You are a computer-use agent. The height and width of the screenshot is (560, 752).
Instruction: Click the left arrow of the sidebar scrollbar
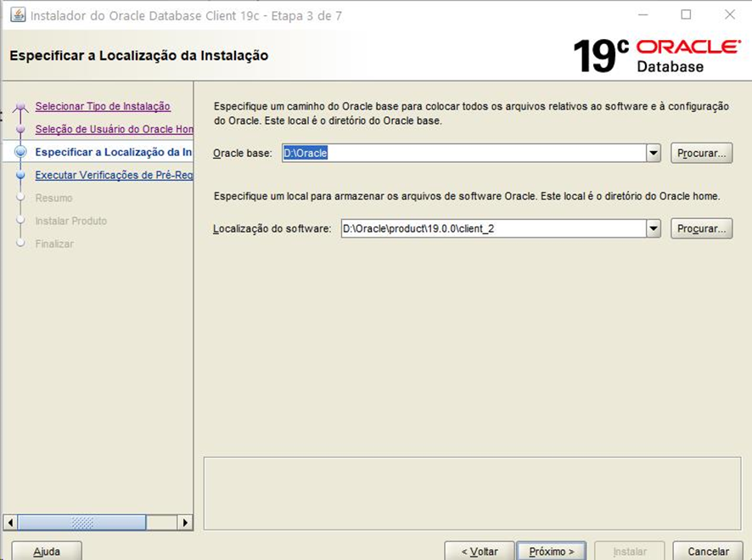10,522
